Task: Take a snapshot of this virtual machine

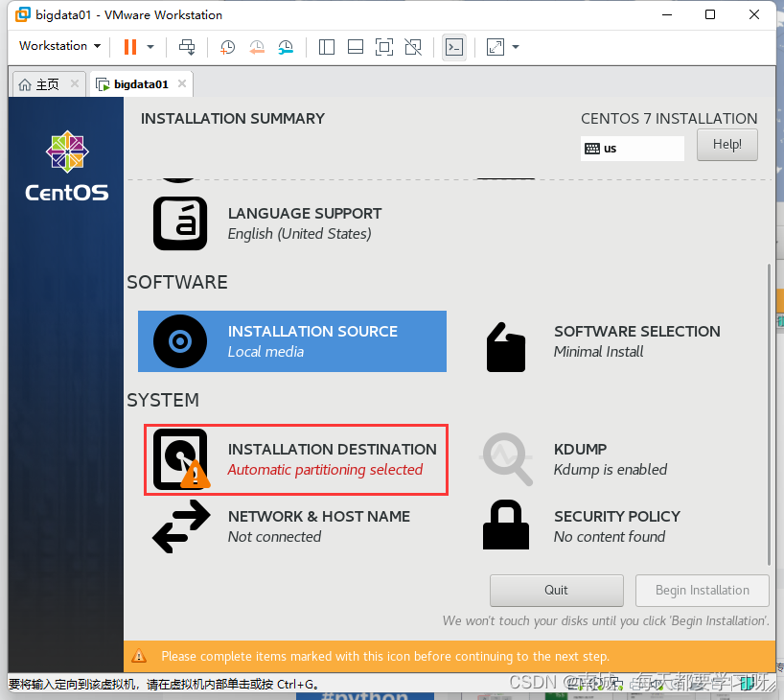Action: pyautogui.click(x=227, y=48)
